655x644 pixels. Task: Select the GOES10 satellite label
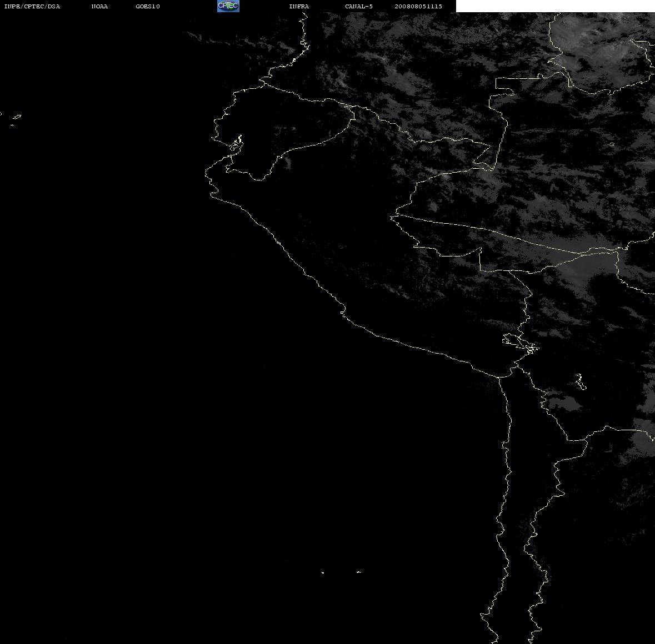tap(147, 6)
